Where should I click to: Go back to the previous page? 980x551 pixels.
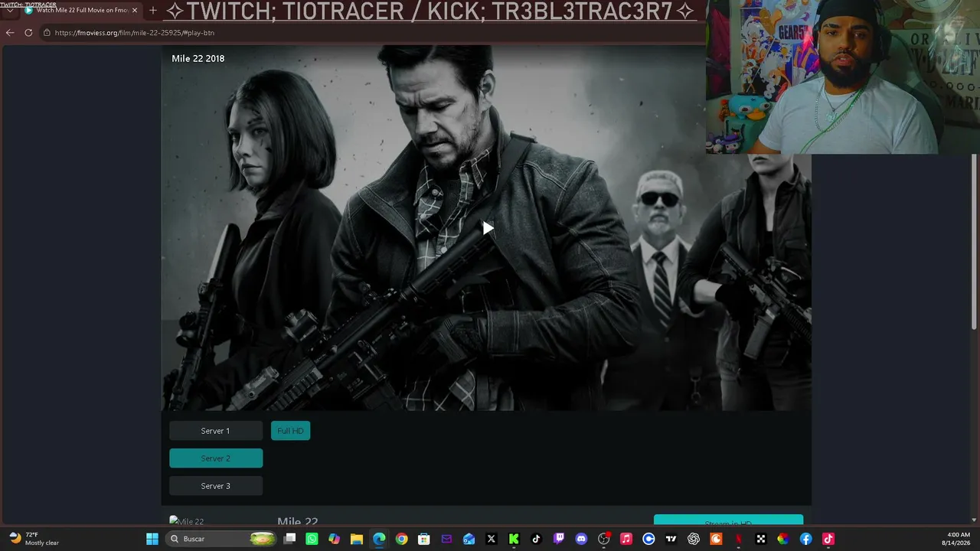coord(10,33)
